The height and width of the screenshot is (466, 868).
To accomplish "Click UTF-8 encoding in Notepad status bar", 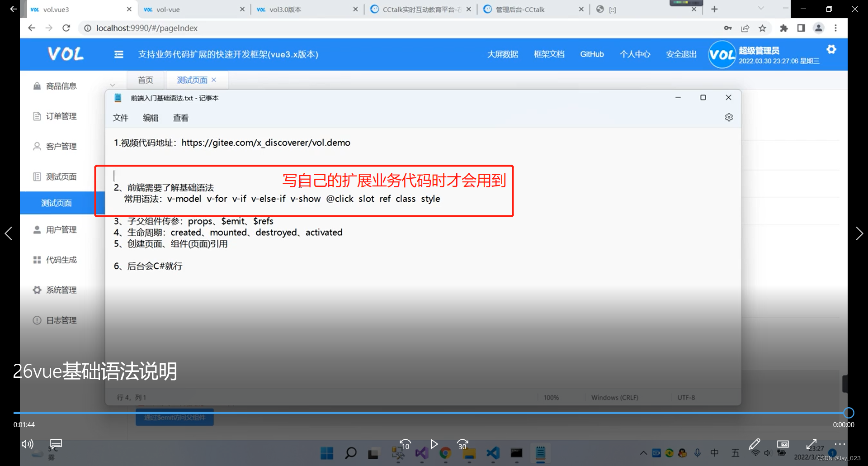I will click(x=686, y=398).
